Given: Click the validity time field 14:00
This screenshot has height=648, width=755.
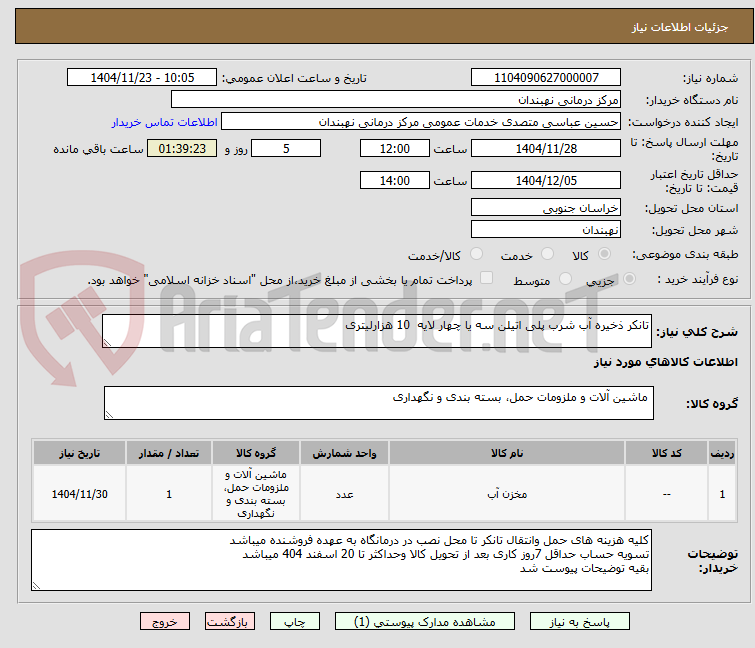Looking at the screenshot, I should 394,180.
